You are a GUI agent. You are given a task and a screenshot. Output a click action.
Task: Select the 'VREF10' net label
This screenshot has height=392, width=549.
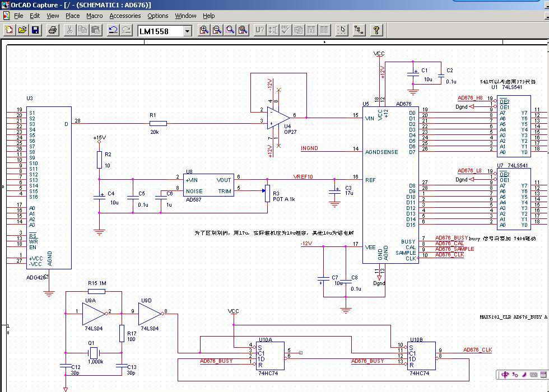[303, 177]
